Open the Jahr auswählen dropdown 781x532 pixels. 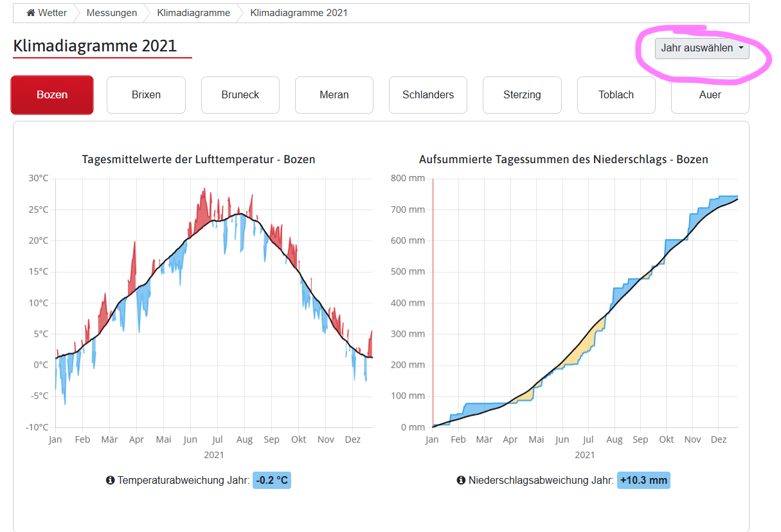click(702, 48)
